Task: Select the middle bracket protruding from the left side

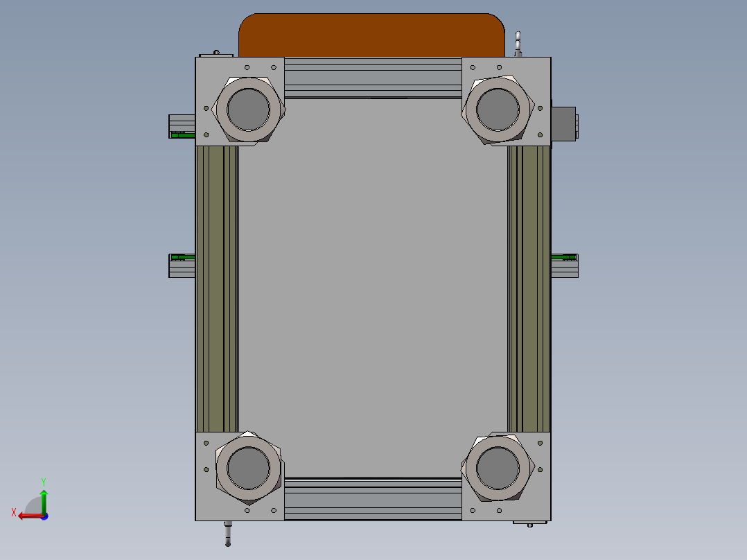Action: click(182, 265)
